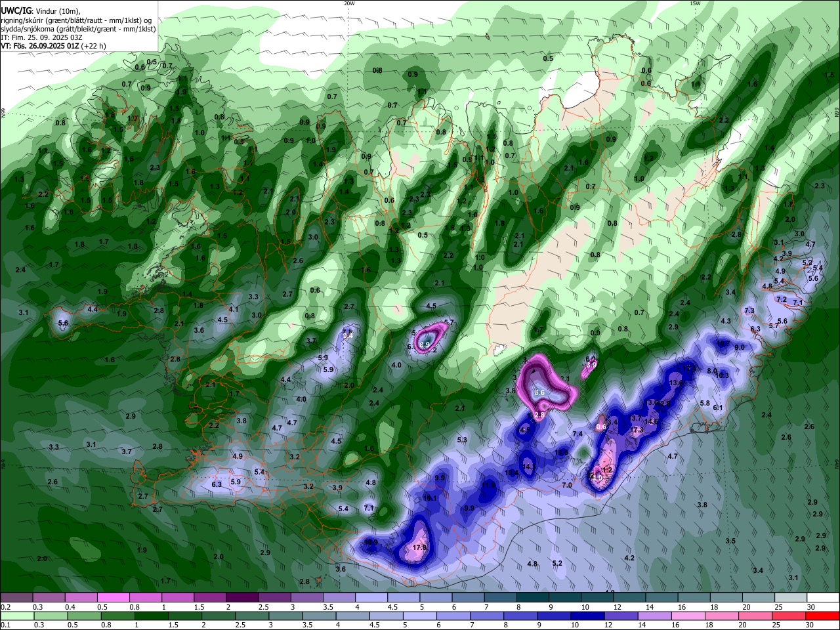Click the 'IT: Fim. 25. 09. 2025 03Z' line

point(41,37)
